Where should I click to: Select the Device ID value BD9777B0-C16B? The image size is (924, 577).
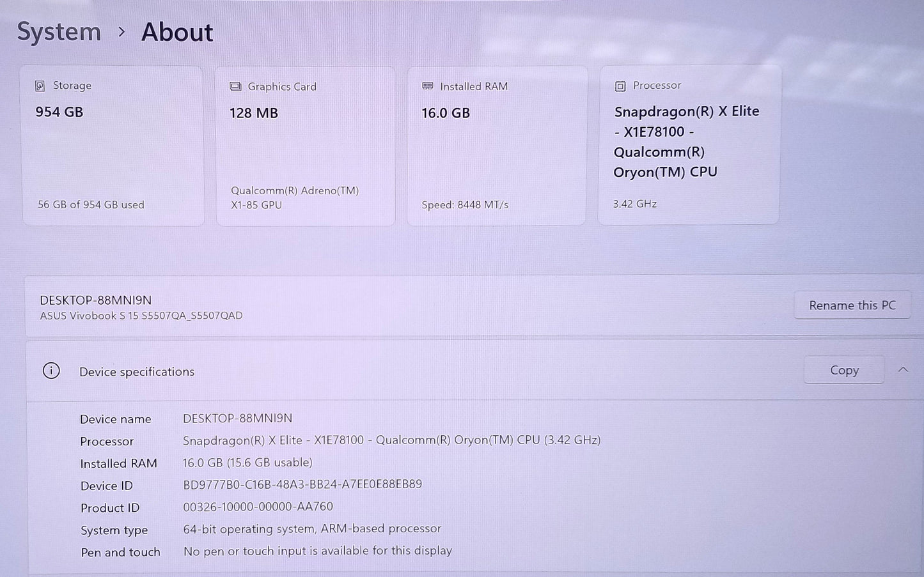click(302, 484)
